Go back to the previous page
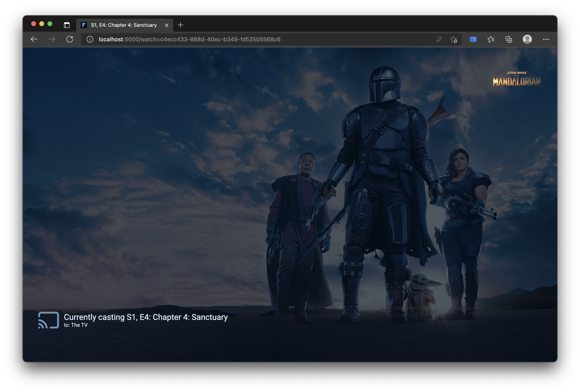The image size is (580, 392). 34,39
